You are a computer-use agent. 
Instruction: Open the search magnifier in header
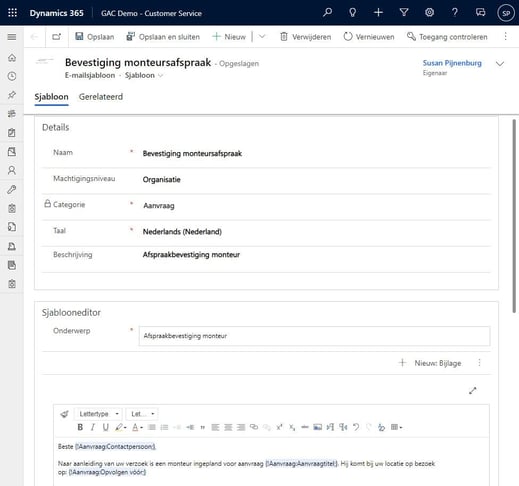tap(327, 13)
